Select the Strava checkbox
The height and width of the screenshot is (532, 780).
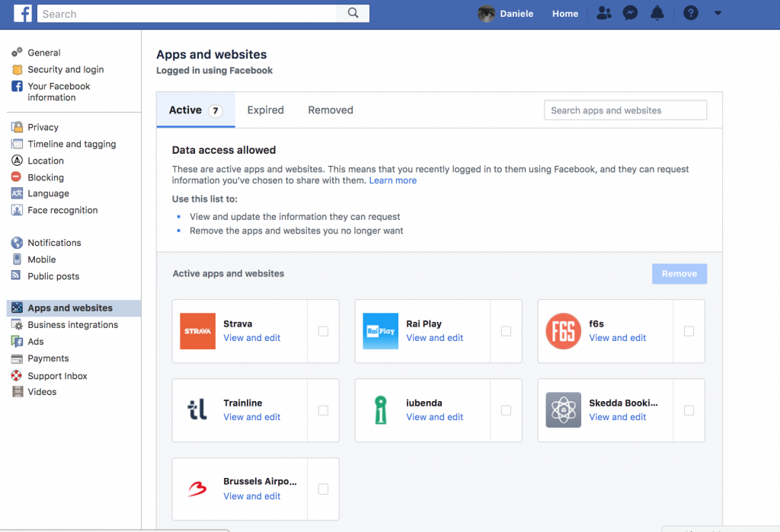coord(323,331)
